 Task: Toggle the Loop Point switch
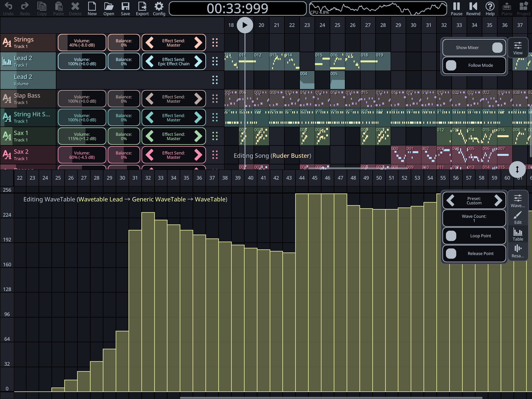click(474, 236)
